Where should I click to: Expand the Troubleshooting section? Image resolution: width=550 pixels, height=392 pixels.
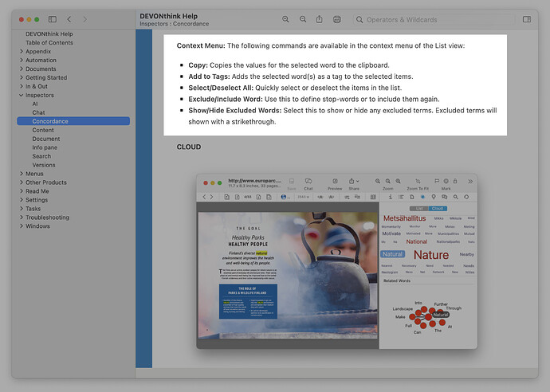(x=22, y=218)
